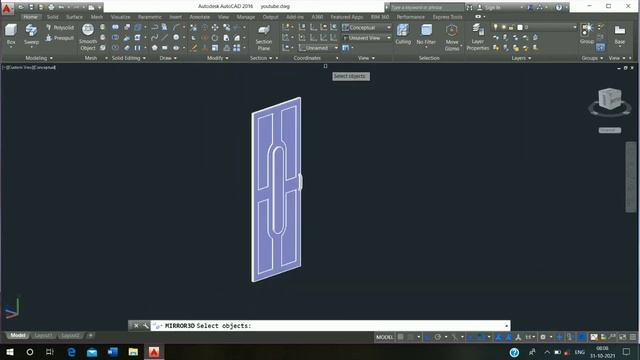
Task: Expand the Modeling panel
Action: tap(39, 58)
